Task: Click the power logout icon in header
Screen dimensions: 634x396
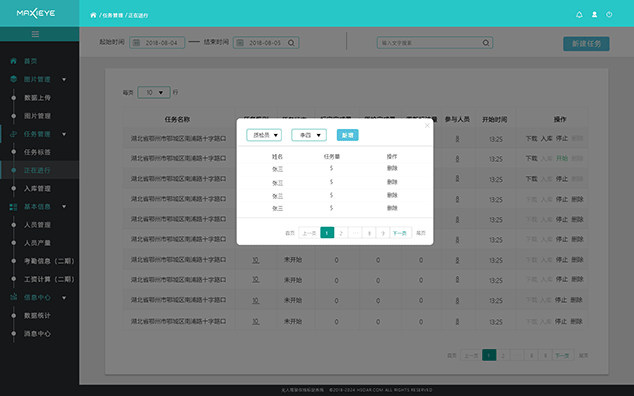Action: point(609,15)
